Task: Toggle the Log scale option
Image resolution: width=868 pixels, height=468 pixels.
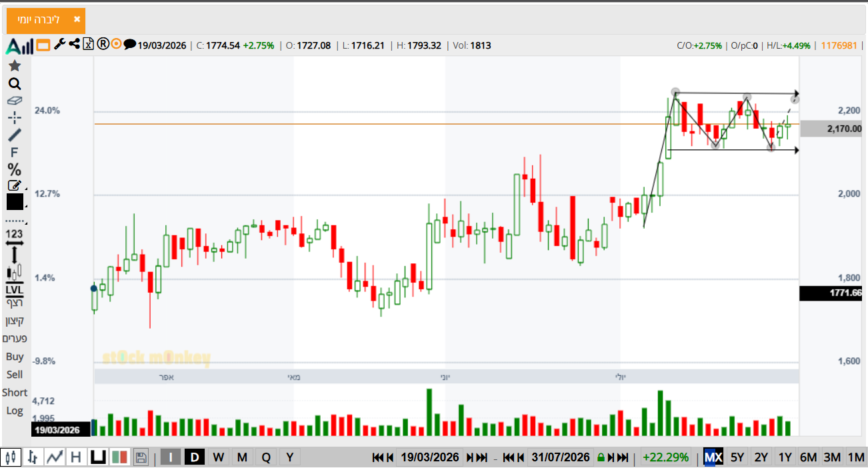Action: [15, 411]
